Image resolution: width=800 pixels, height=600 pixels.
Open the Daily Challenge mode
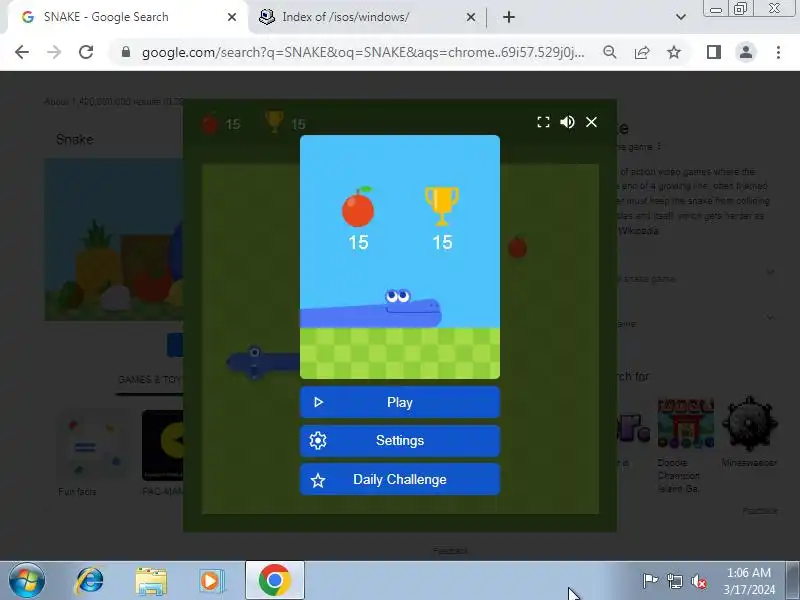399,480
